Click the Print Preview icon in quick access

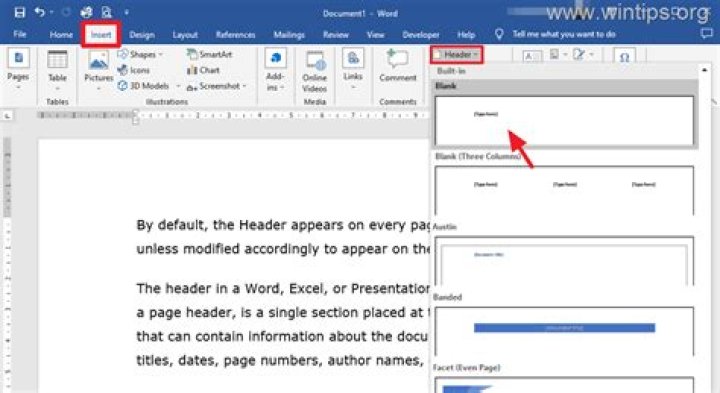107,12
